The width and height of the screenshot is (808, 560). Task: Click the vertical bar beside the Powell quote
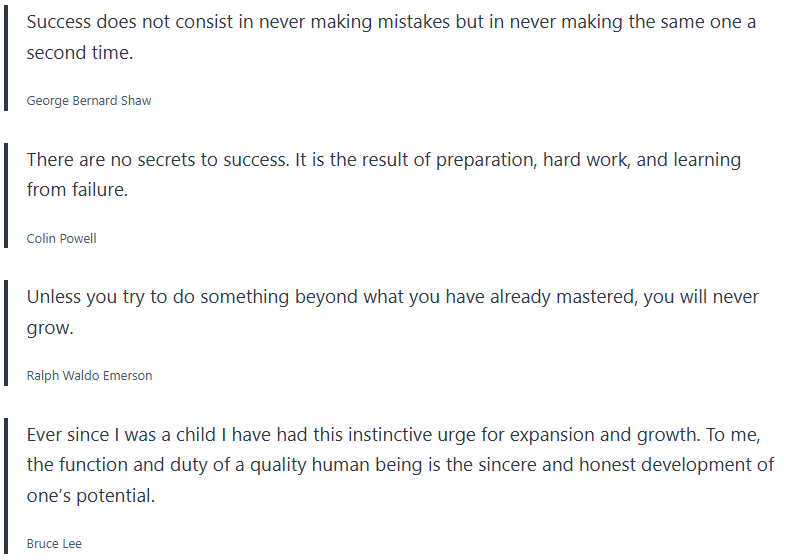point(6,194)
